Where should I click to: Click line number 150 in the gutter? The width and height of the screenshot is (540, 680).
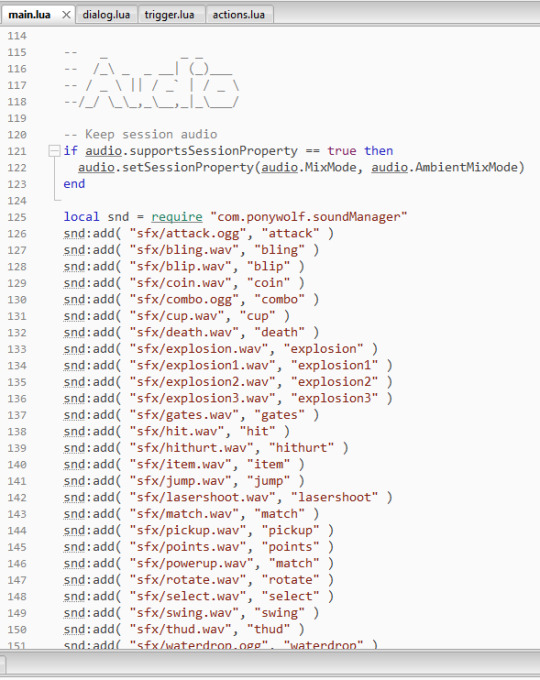click(x=17, y=629)
